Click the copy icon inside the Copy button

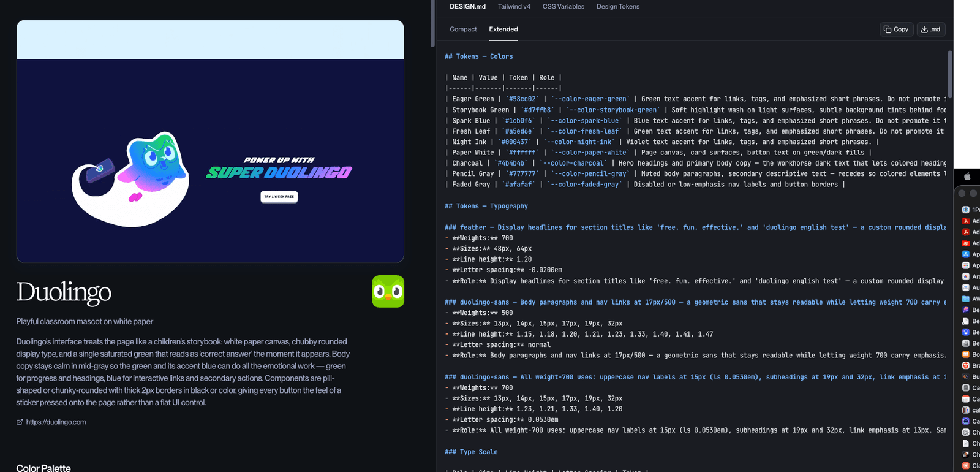click(888, 29)
